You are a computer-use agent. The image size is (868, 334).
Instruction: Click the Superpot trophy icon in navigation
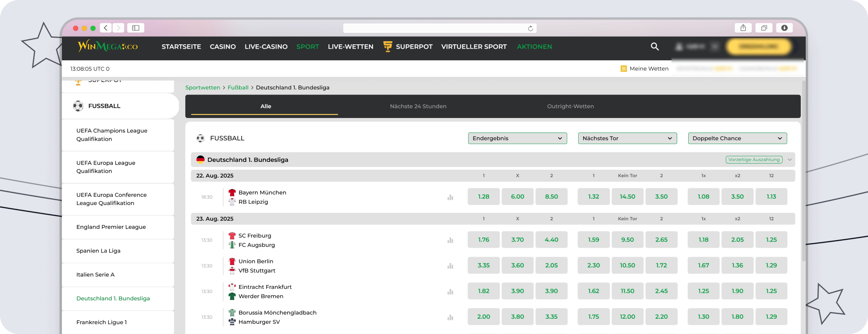(x=387, y=46)
